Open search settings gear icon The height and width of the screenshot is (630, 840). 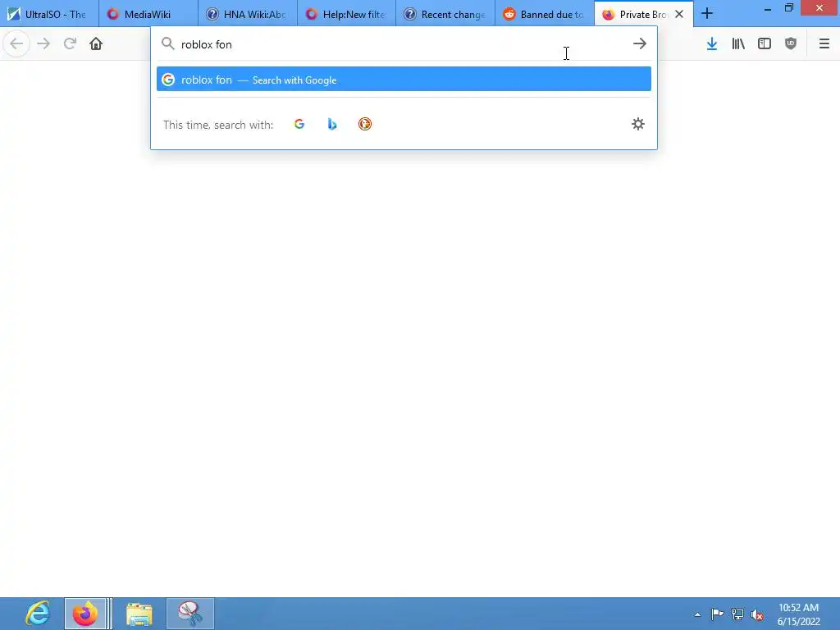[638, 125]
